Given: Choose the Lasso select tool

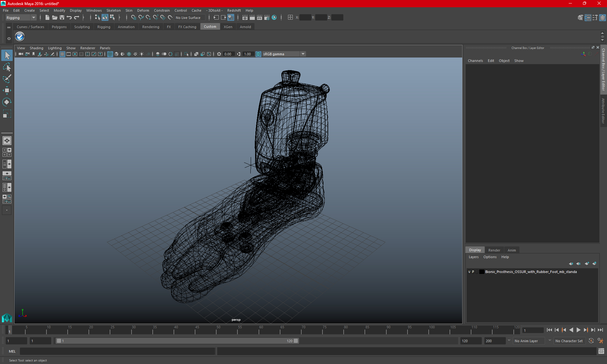Looking at the screenshot, I should [x=7, y=67].
